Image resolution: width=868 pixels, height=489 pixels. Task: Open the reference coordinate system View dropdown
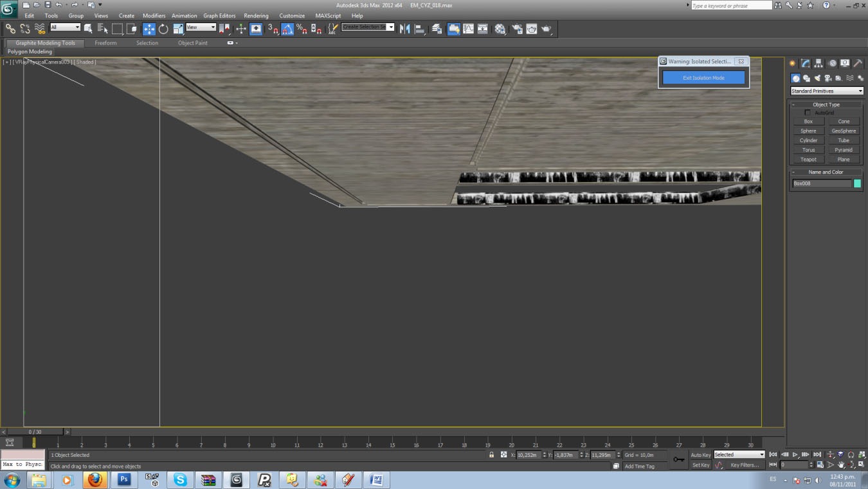[201, 28]
